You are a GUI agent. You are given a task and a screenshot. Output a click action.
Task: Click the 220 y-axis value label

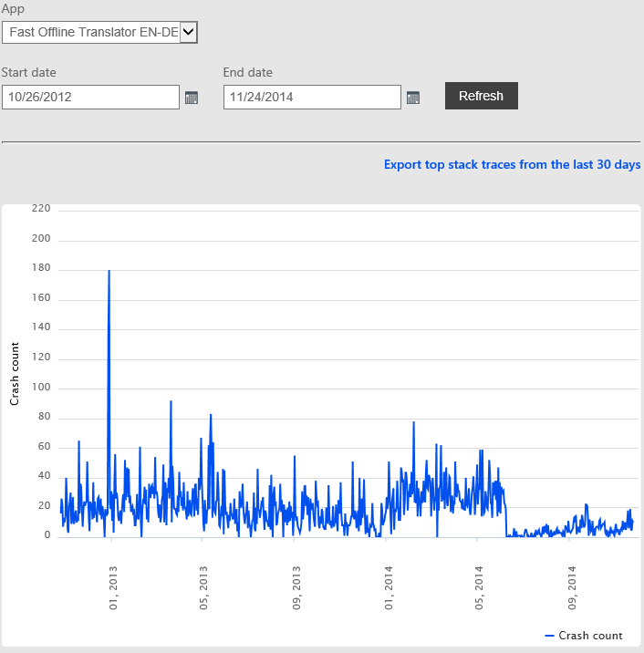[x=41, y=209]
